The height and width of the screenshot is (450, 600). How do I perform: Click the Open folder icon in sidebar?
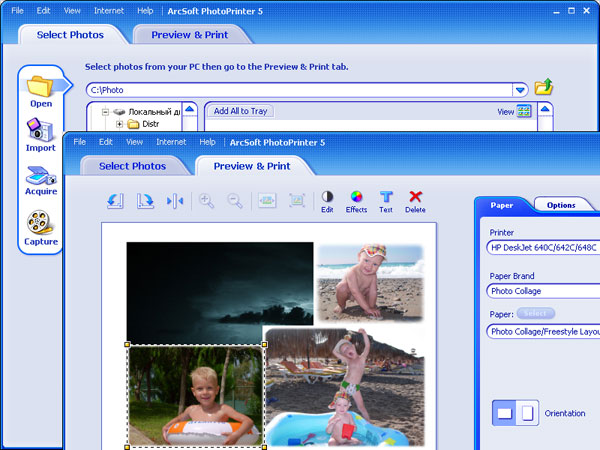coord(40,86)
